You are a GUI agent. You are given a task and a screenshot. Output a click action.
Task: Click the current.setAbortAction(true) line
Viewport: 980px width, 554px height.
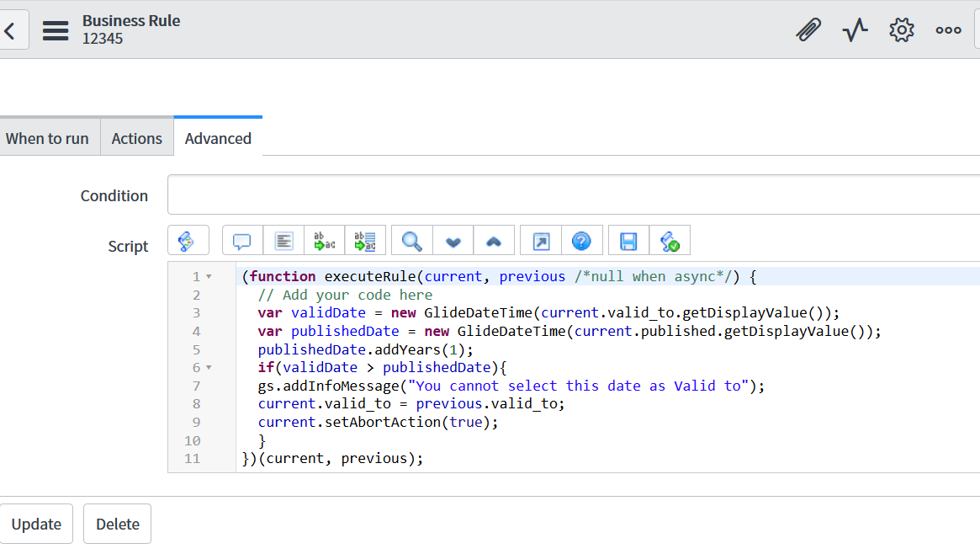point(379,422)
